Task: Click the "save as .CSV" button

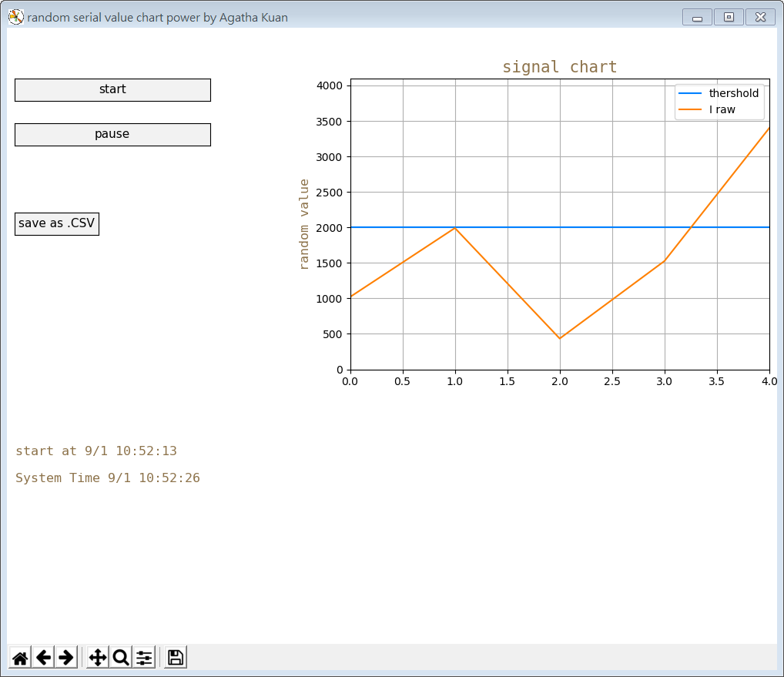Action: tap(56, 223)
